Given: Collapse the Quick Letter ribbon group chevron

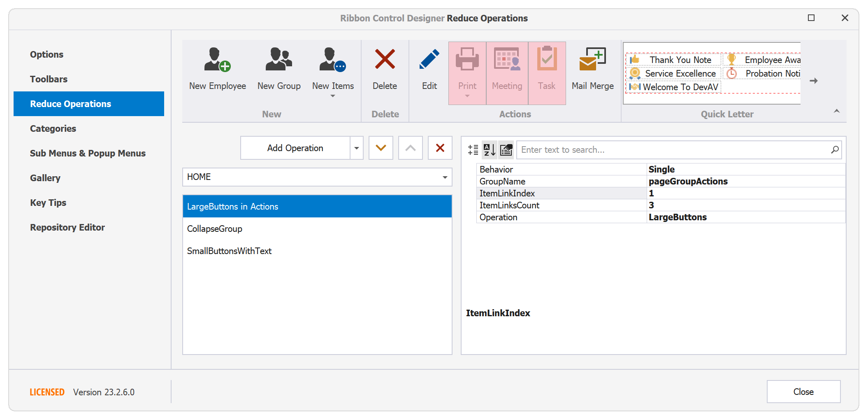Looking at the screenshot, I should point(836,111).
